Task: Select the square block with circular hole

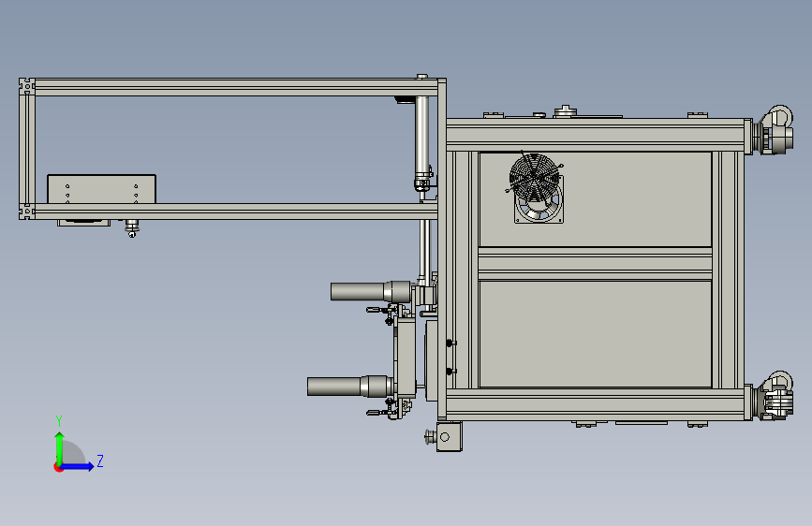Action: 449,437
